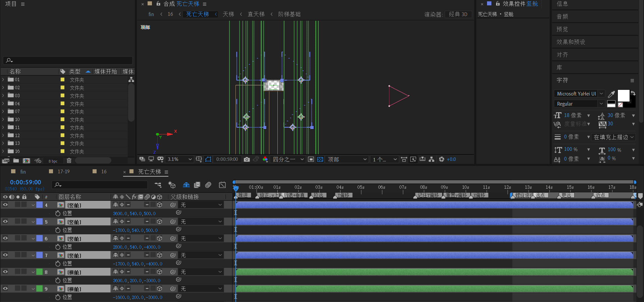Open the show channel RGB color icon
644x302 pixels.
pos(265,160)
